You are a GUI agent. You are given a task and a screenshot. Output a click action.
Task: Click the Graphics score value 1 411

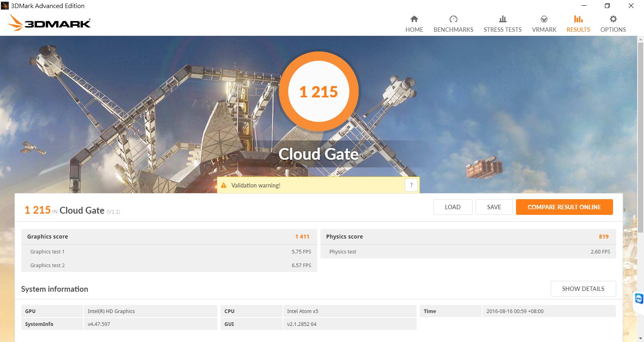[x=302, y=237]
